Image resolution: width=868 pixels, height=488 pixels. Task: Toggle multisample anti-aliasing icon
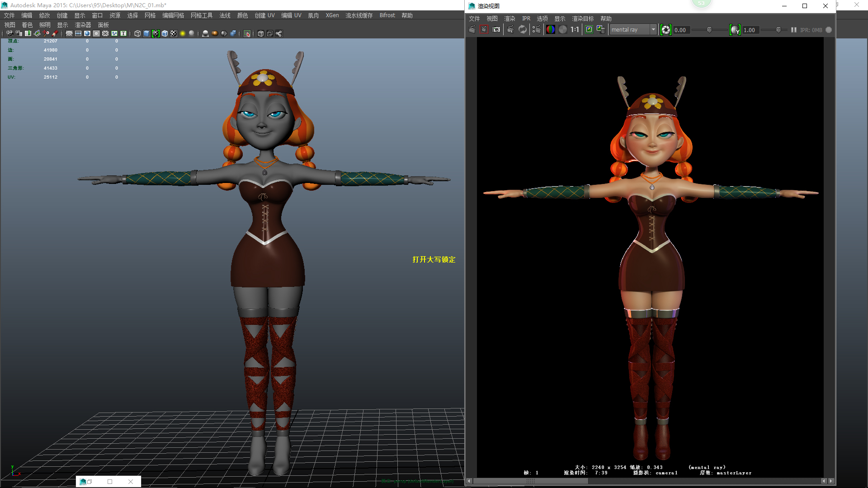pyautogui.click(x=224, y=33)
